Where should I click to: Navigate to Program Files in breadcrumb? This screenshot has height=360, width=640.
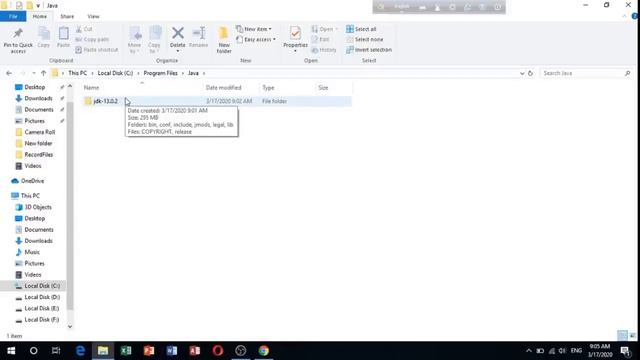pyautogui.click(x=160, y=73)
